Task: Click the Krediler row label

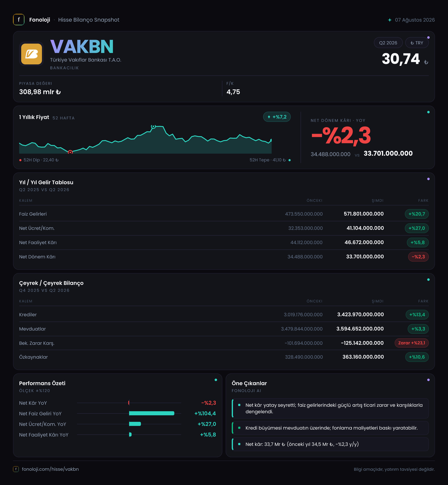Action: click(x=28, y=315)
